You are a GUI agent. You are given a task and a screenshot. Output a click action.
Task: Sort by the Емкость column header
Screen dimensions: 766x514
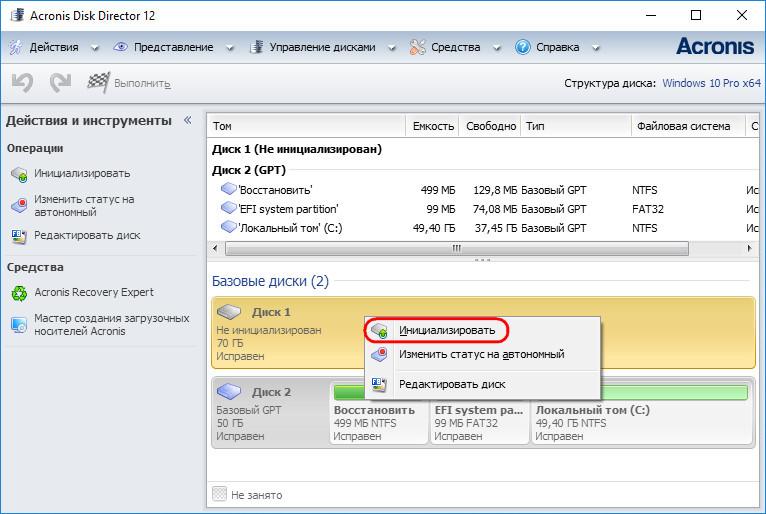click(433, 126)
